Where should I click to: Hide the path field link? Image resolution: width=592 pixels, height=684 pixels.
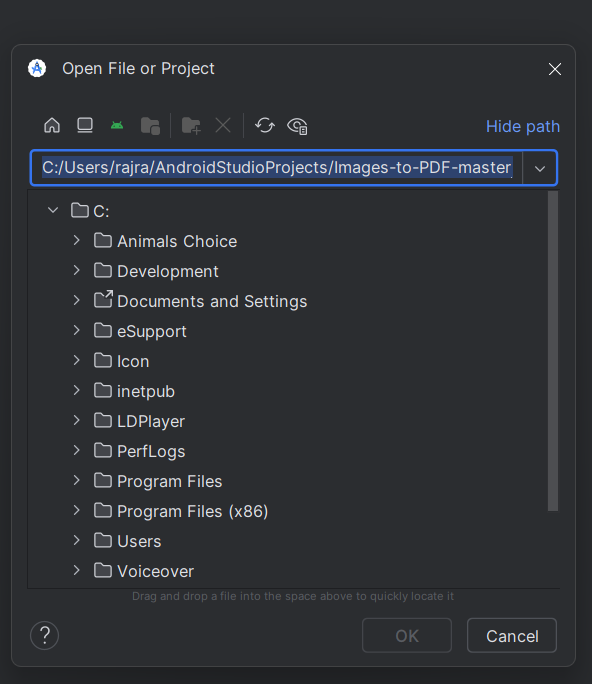[523, 127]
